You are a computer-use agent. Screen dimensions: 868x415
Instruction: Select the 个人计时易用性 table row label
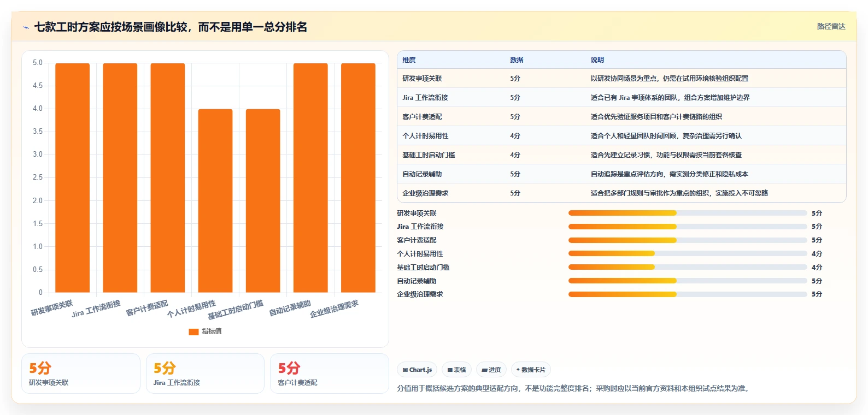pos(425,136)
